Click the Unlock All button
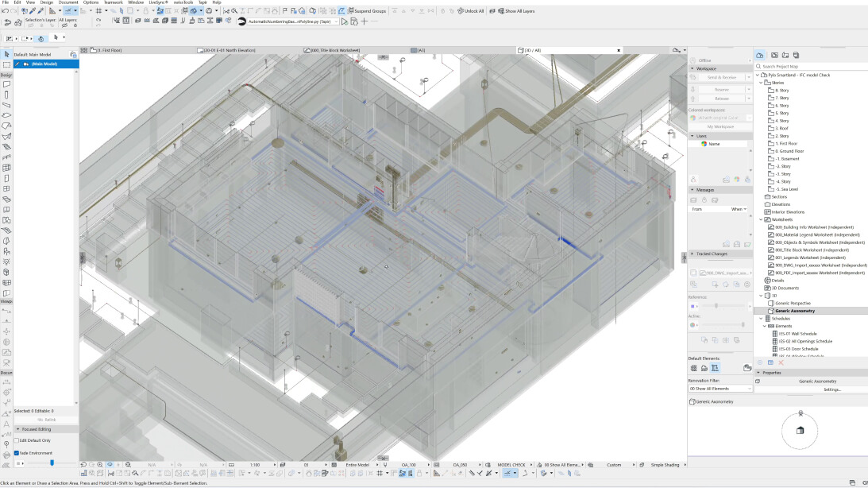 [x=471, y=11]
